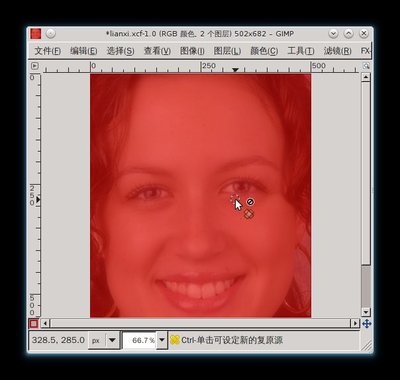
Task: Open the 图像(I) menu
Action: 192,51
